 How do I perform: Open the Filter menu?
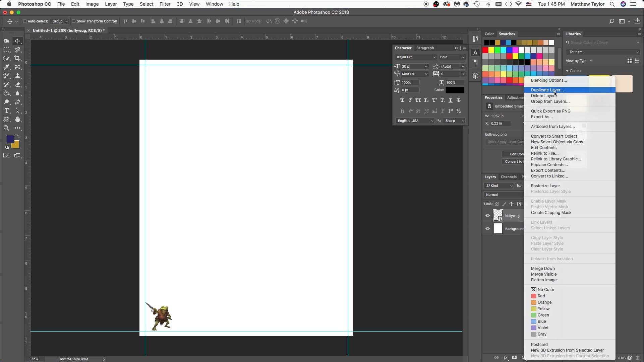165,4
